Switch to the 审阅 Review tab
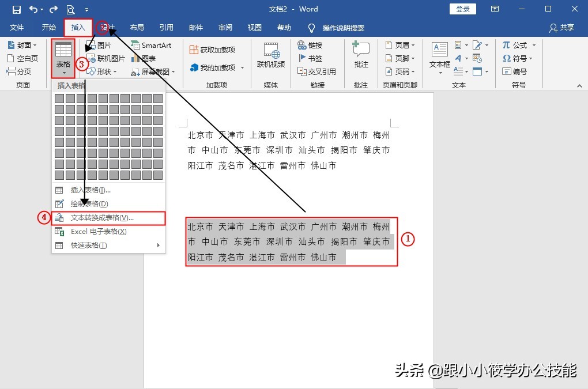Screen dimensions: 588x389 pyautogui.click(x=225, y=27)
